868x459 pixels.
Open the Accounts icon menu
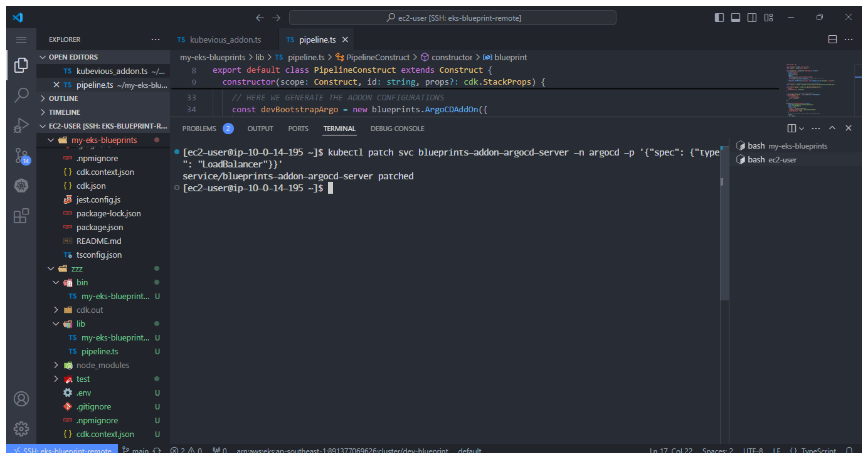[21, 399]
